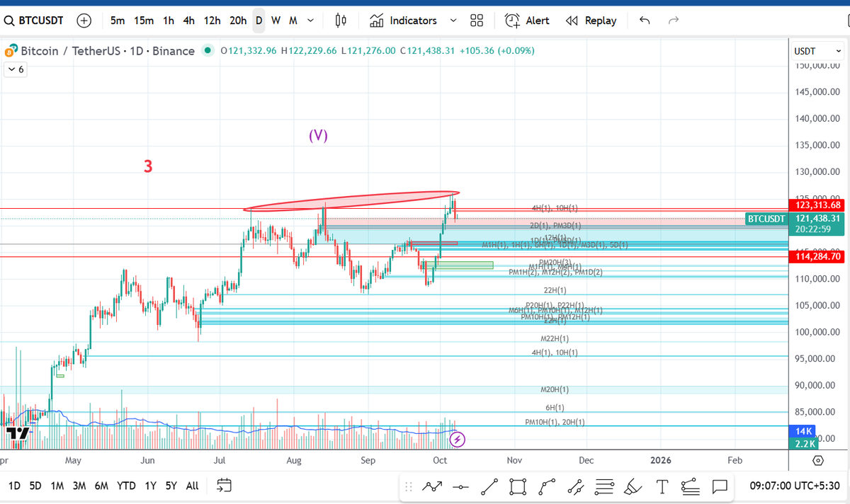This screenshot has width=850, height=504.
Task: Select the D daily interval
Action: (x=259, y=21)
